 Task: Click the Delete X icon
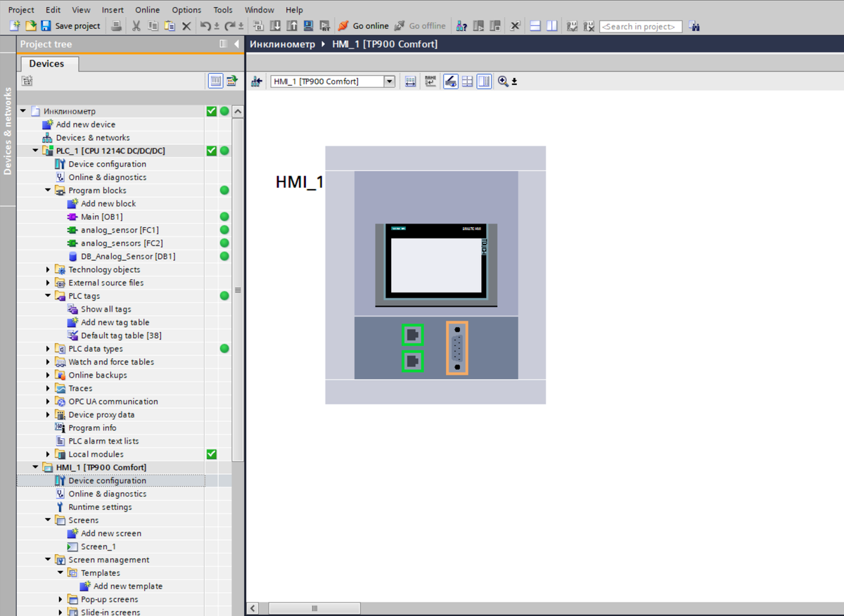tap(186, 26)
